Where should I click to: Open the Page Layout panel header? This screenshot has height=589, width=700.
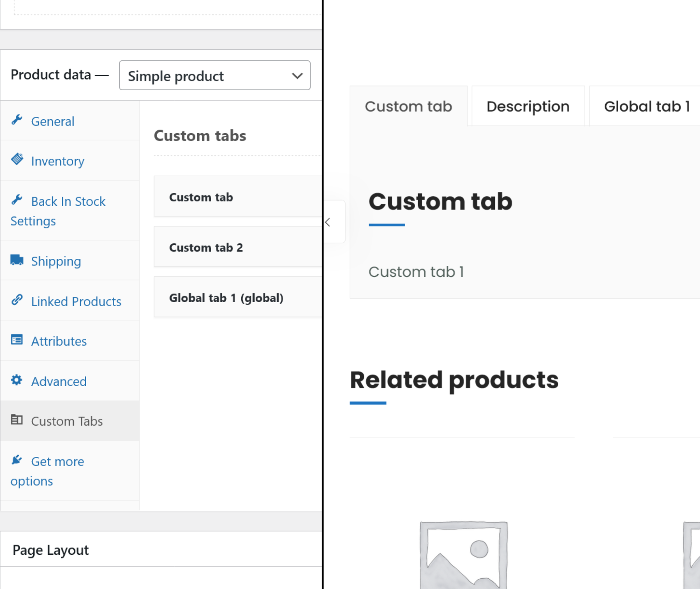tap(50, 550)
